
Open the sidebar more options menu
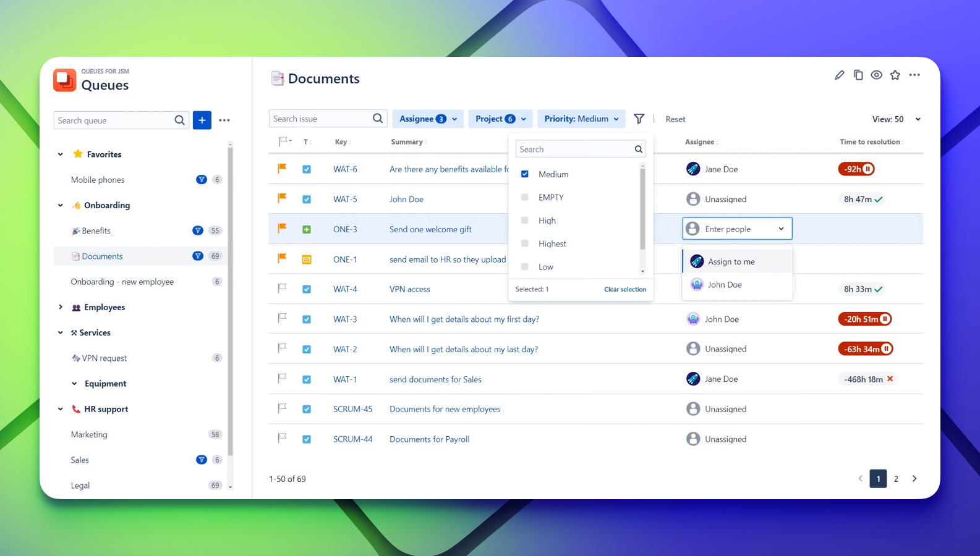pos(224,120)
